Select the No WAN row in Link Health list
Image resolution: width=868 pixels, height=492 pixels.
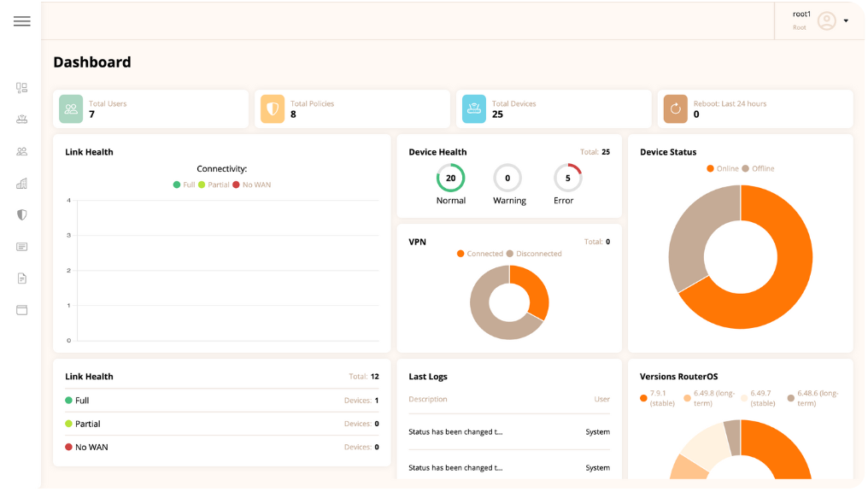[x=222, y=448]
